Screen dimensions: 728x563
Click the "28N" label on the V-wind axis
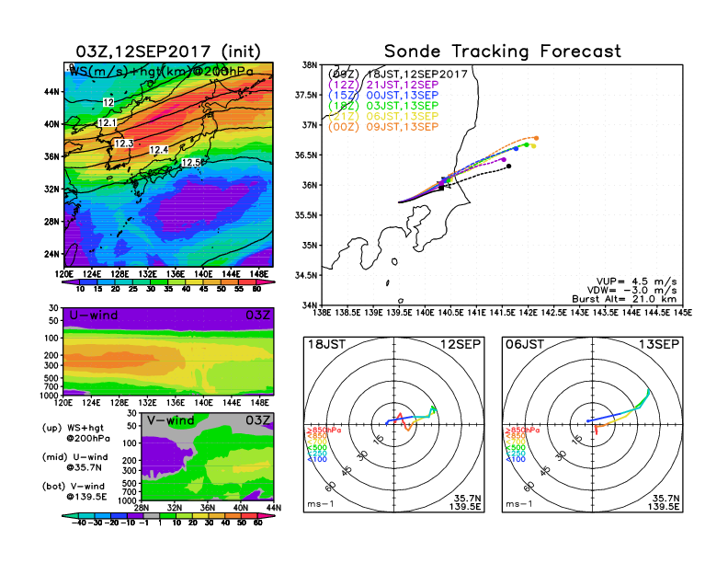(142, 508)
